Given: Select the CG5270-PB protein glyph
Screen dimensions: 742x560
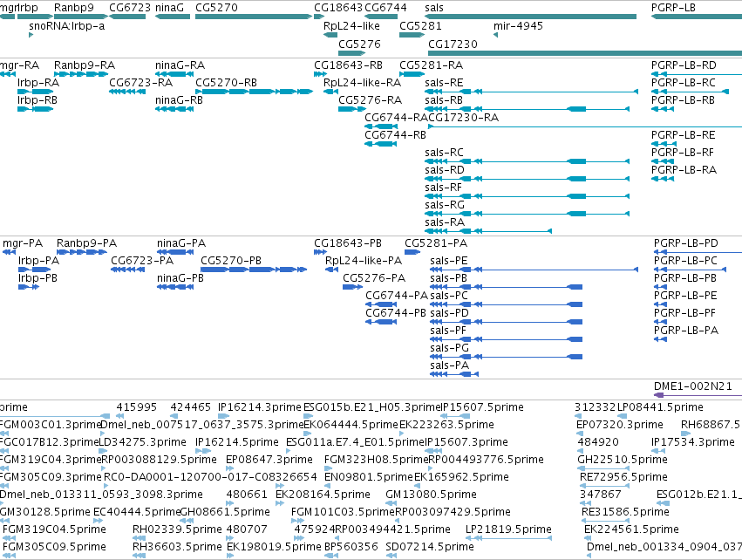Looking at the screenshot, I should click(254, 270).
